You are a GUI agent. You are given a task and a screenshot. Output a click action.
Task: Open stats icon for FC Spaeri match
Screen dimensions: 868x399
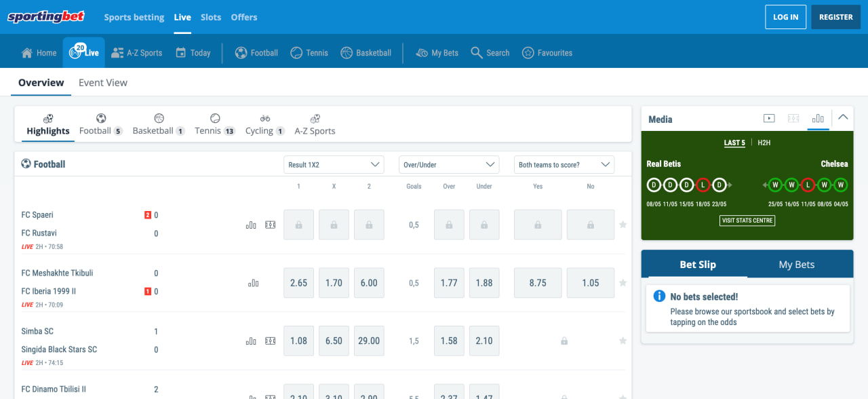coord(251,225)
